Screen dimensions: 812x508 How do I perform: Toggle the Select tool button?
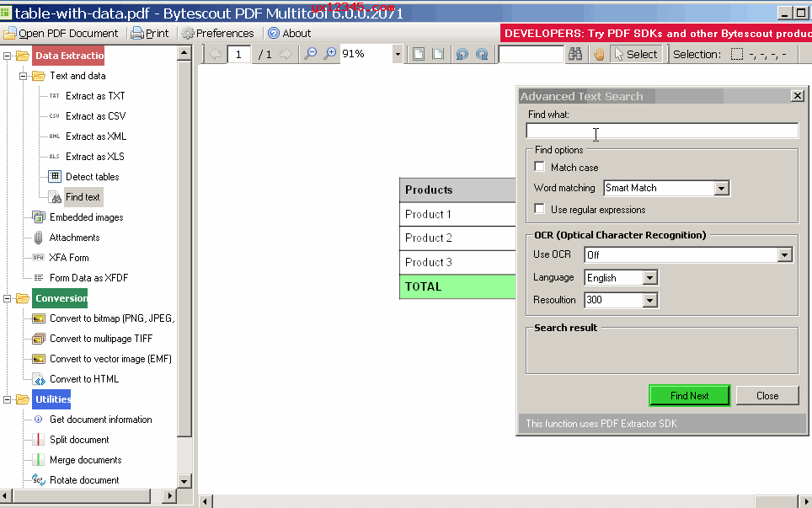pyautogui.click(x=636, y=54)
